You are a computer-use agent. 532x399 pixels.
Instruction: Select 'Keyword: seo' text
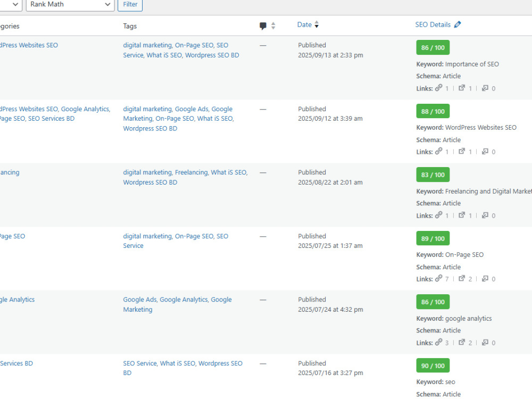click(436, 382)
